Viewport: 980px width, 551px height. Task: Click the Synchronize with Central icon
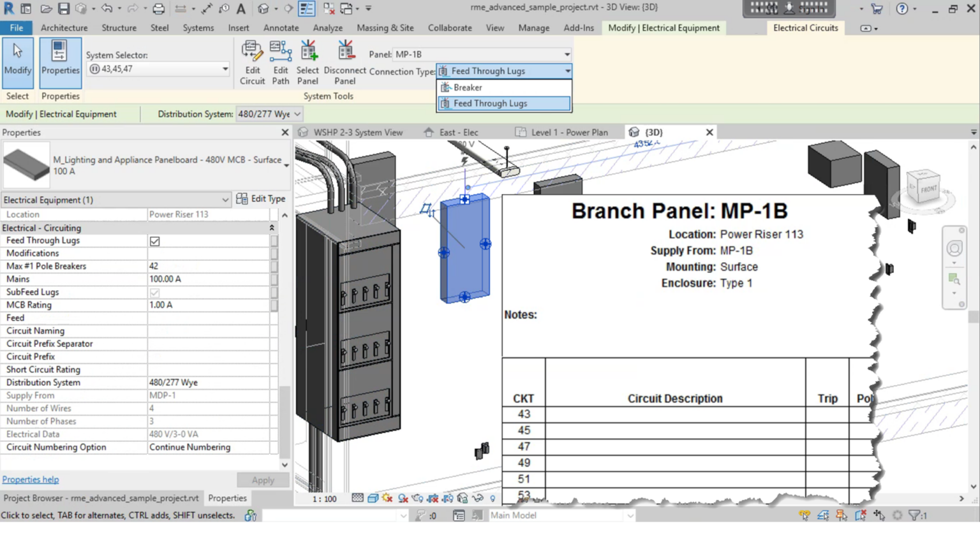point(82,8)
